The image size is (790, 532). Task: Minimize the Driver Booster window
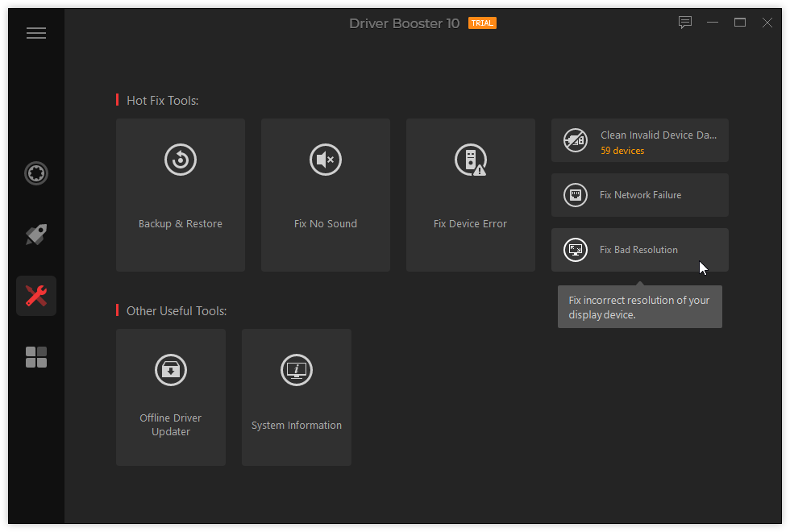[713, 23]
